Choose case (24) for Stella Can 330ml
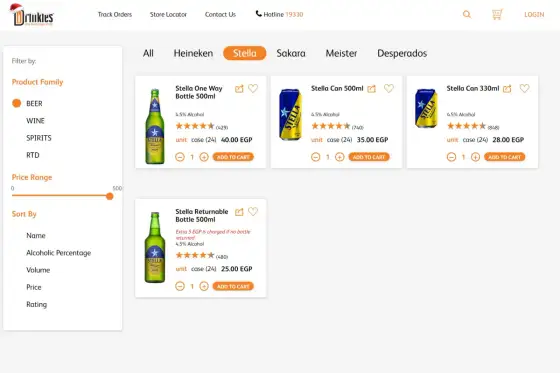Viewport: 560px width, 373px height. click(x=475, y=140)
